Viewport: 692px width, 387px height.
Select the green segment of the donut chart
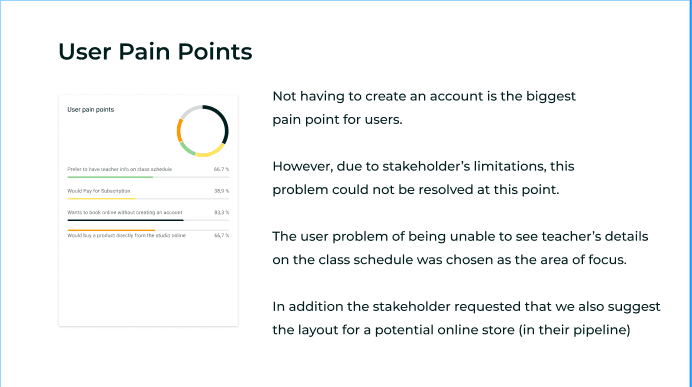pos(187,149)
